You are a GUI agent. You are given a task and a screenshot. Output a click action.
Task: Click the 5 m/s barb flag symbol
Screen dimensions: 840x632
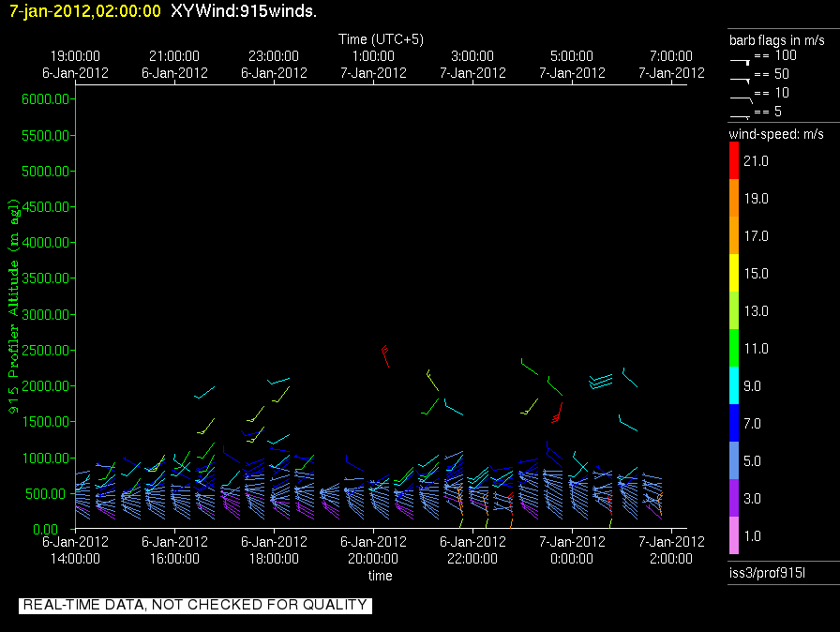tap(741, 115)
